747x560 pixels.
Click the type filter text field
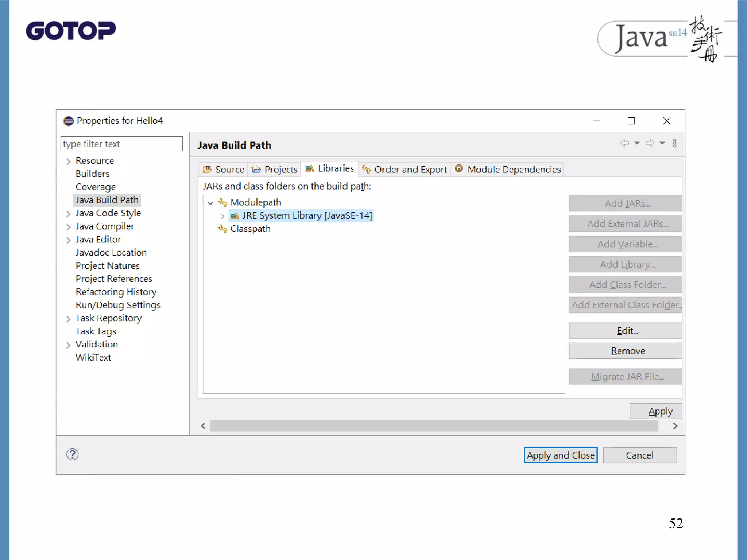(x=121, y=144)
